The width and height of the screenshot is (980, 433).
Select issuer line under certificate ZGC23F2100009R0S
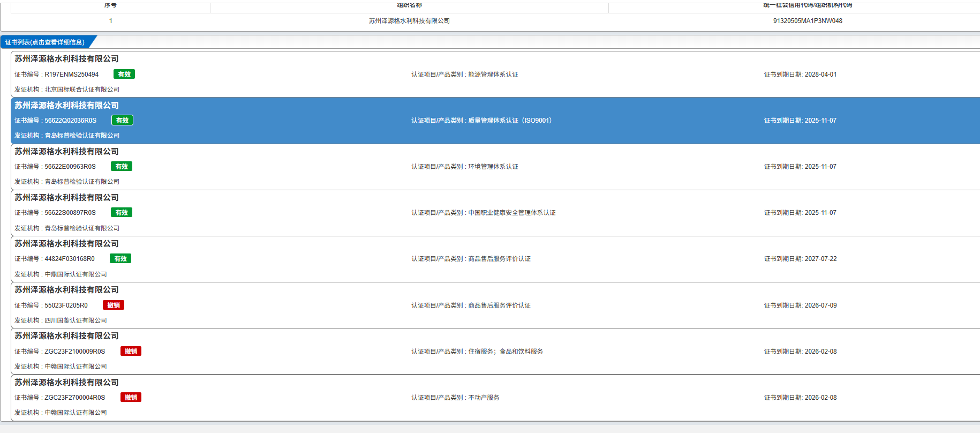pyautogui.click(x=61, y=367)
